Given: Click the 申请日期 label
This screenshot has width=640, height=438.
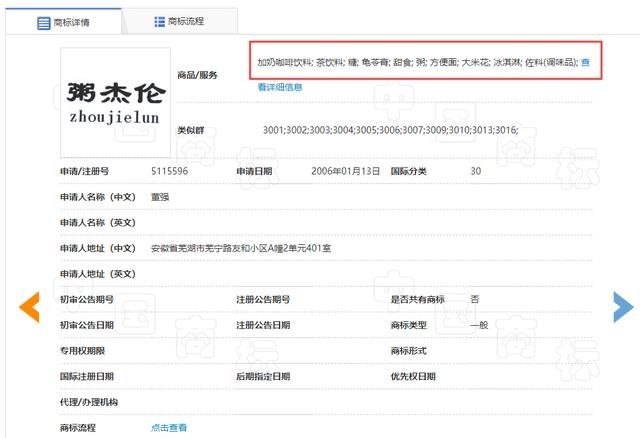Looking at the screenshot, I should [x=254, y=171].
